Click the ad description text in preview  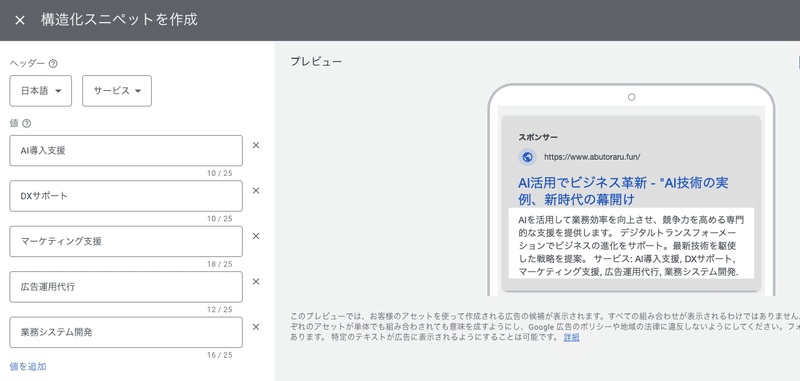pyautogui.click(x=631, y=246)
